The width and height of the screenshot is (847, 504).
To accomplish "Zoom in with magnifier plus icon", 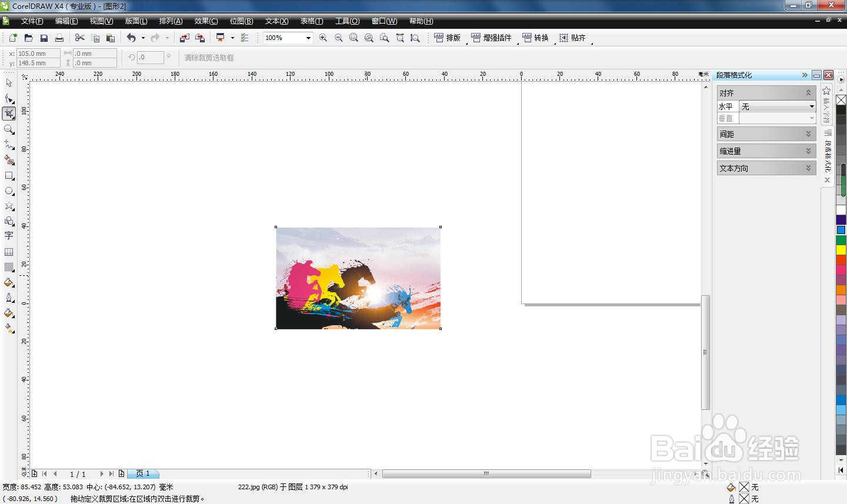I will click(323, 38).
